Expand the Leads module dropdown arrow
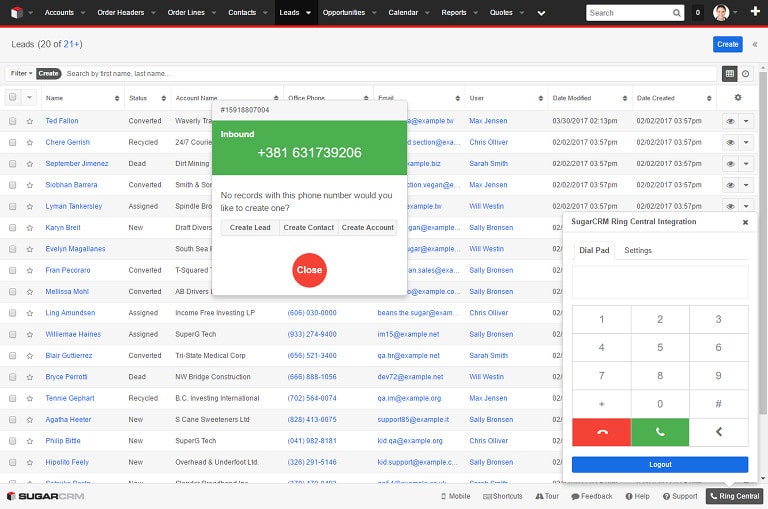The image size is (768, 509). [x=308, y=13]
